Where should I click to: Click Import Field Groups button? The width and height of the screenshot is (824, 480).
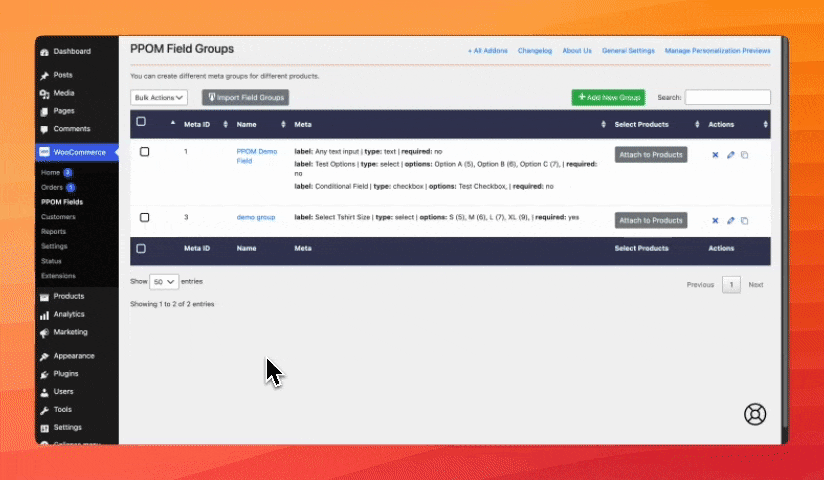[245, 97]
